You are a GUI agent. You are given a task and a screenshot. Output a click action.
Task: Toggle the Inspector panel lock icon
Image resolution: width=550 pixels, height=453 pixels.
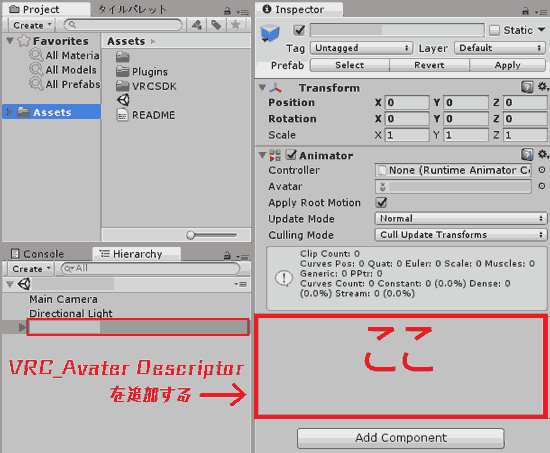click(x=525, y=11)
